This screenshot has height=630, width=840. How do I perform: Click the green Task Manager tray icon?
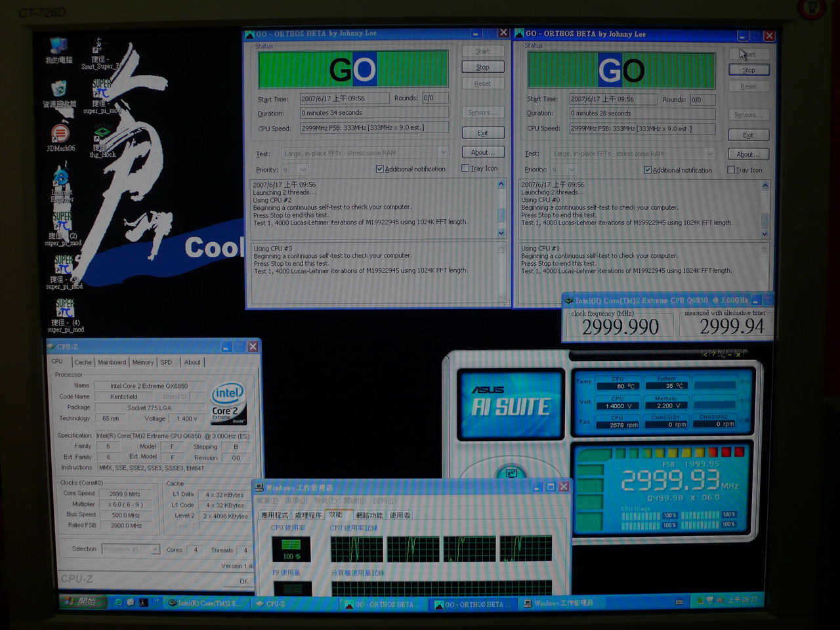tap(700, 600)
